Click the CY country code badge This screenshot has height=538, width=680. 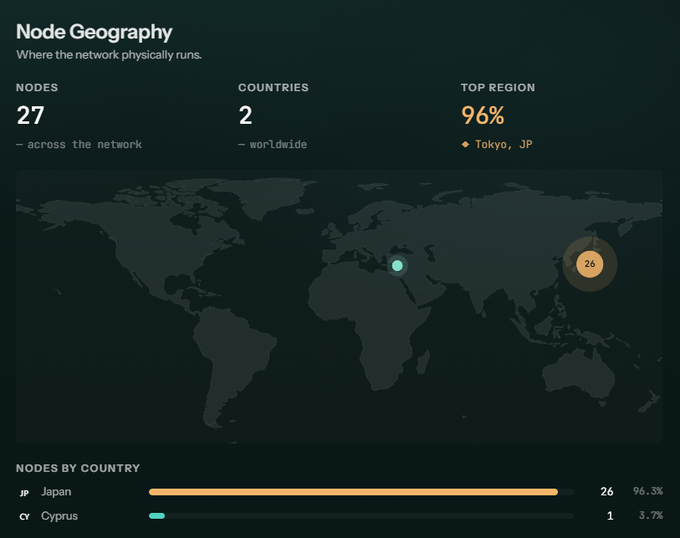(x=24, y=517)
